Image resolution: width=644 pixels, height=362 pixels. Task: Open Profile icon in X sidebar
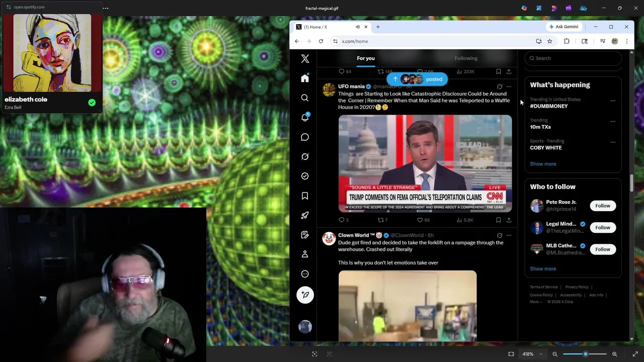click(305, 254)
